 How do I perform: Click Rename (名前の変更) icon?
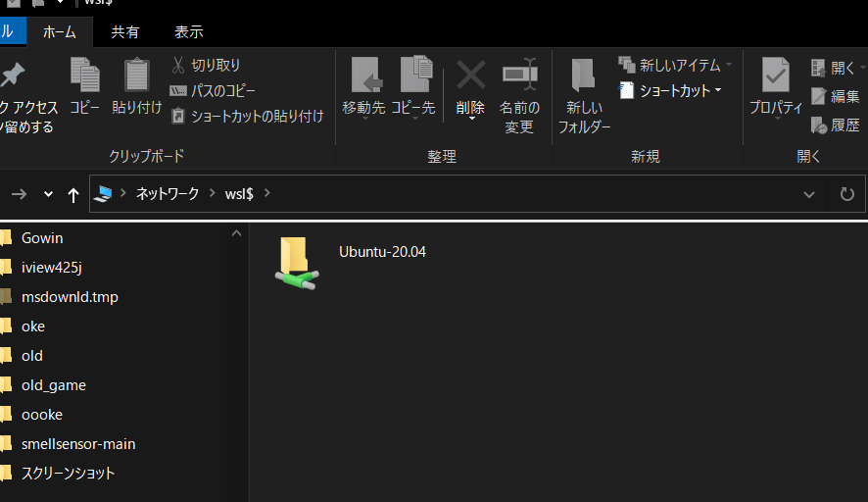[519, 75]
